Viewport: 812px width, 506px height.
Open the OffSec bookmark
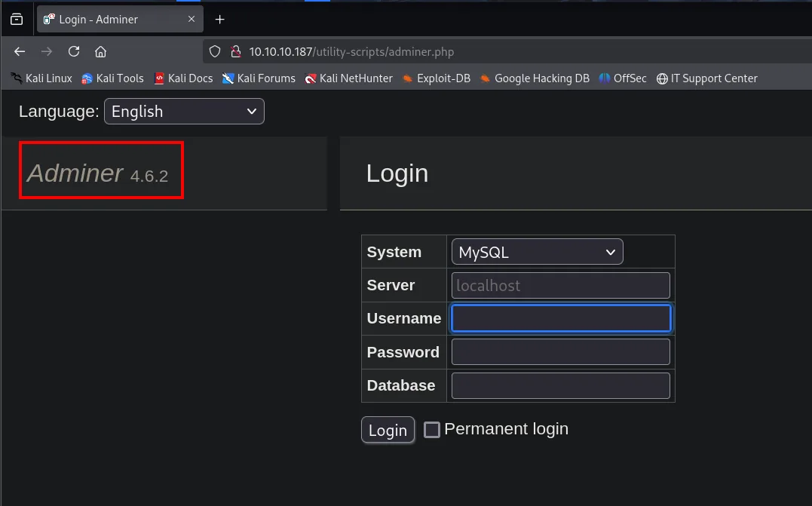(623, 78)
